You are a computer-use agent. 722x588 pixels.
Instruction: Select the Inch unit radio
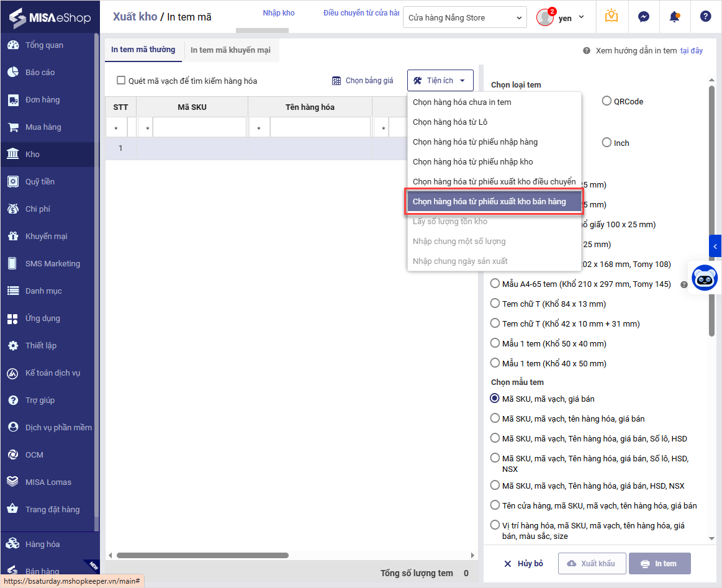pyautogui.click(x=607, y=143)
